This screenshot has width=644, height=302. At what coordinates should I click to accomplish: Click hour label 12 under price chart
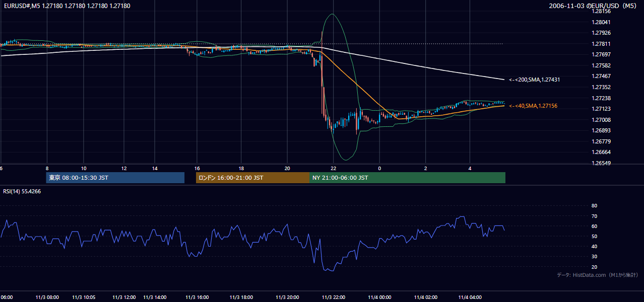[124, 169]
